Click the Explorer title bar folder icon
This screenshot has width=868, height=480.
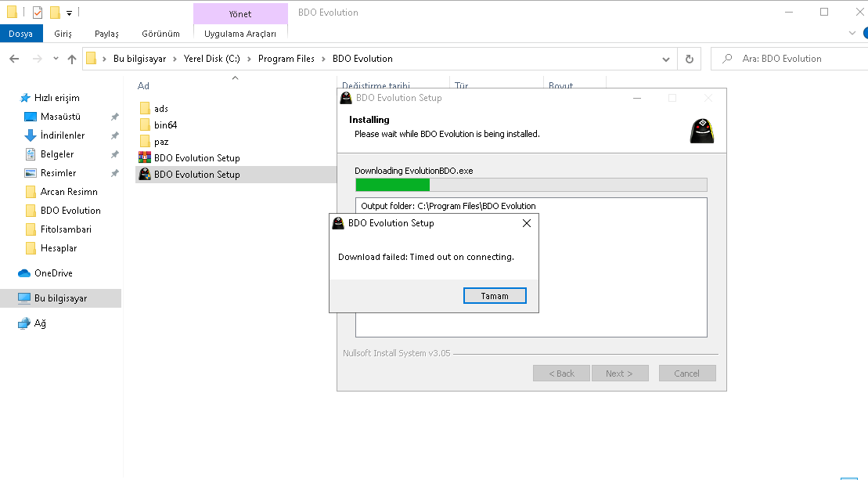point(13,13)
